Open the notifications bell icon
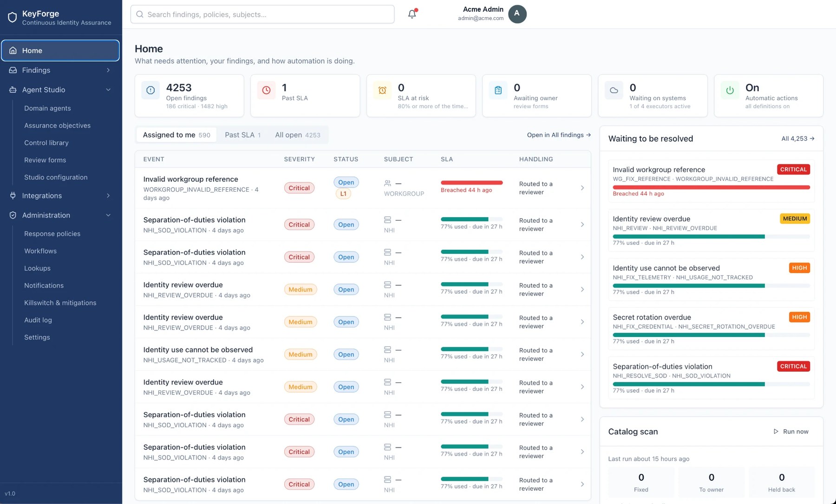836x504 pixels. click(x=412, y=14)
